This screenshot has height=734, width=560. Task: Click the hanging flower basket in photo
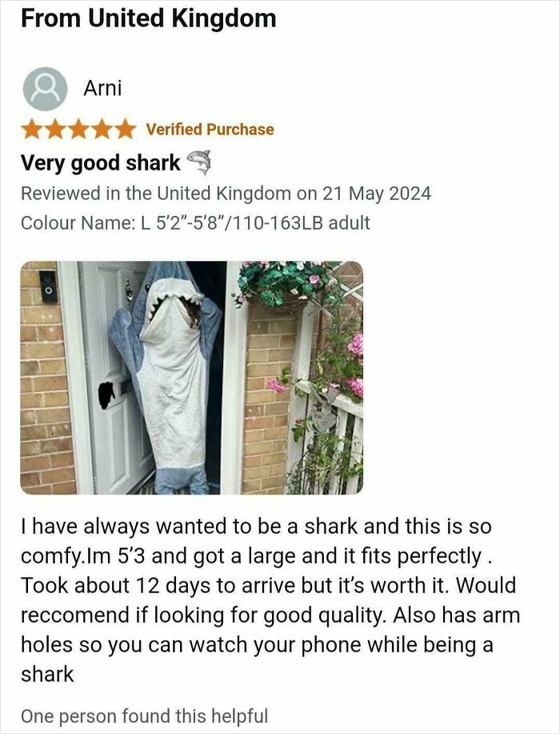tap(281, 287)
